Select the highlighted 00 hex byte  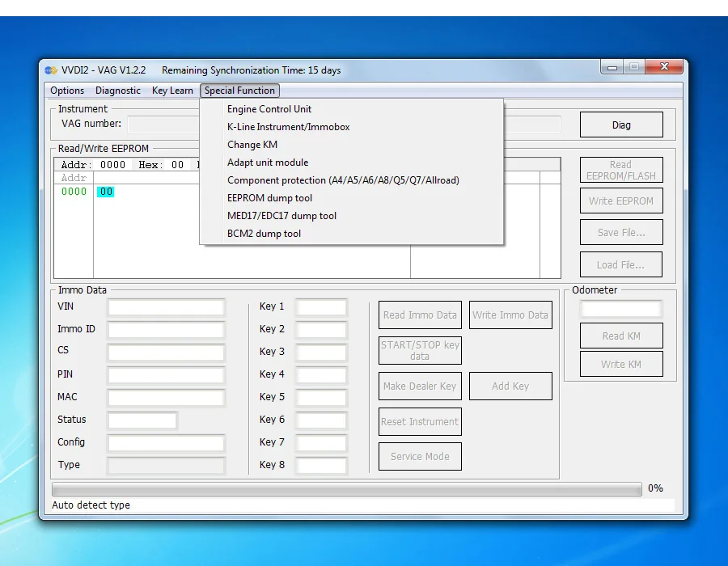tap(106, 192)
